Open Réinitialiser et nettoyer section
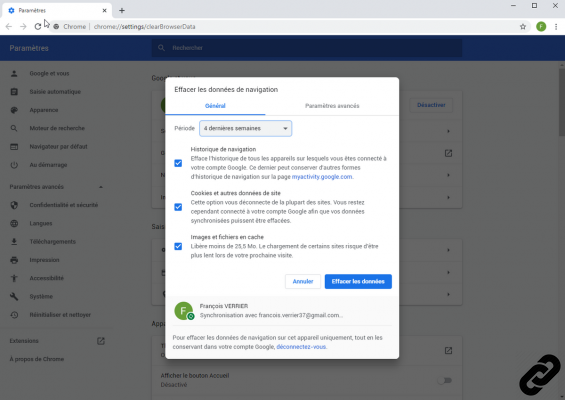Screen dimensions: 565x400 click(60, 315)
